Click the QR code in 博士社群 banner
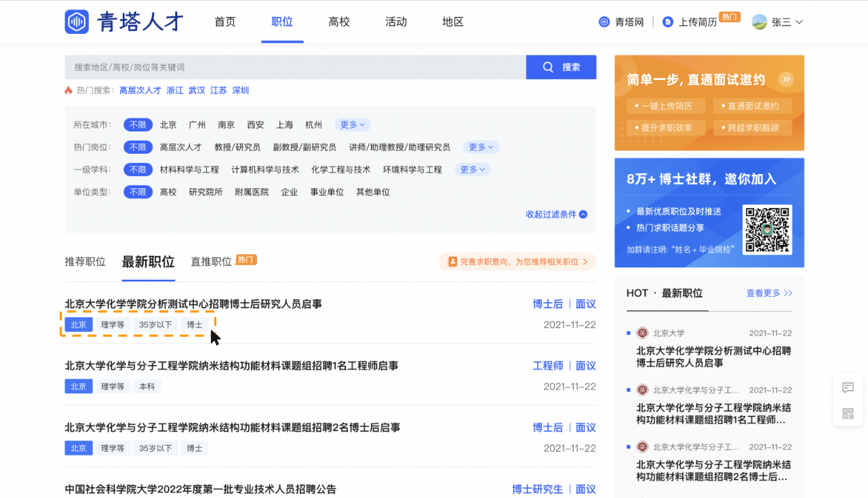 [x=768, y=229]
